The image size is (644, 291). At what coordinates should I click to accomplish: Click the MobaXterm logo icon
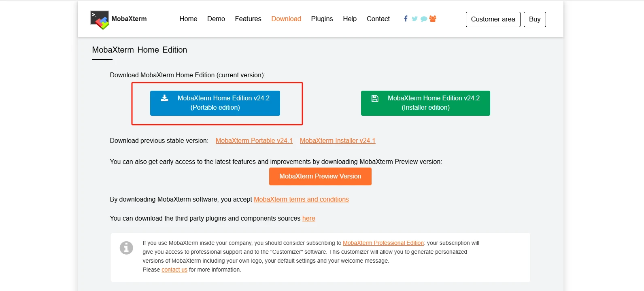100,20
